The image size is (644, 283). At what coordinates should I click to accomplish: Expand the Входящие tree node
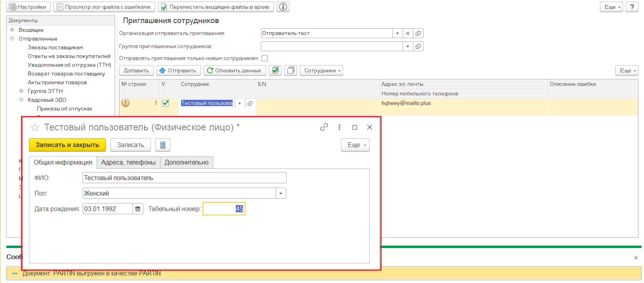[x=12, y=30]
